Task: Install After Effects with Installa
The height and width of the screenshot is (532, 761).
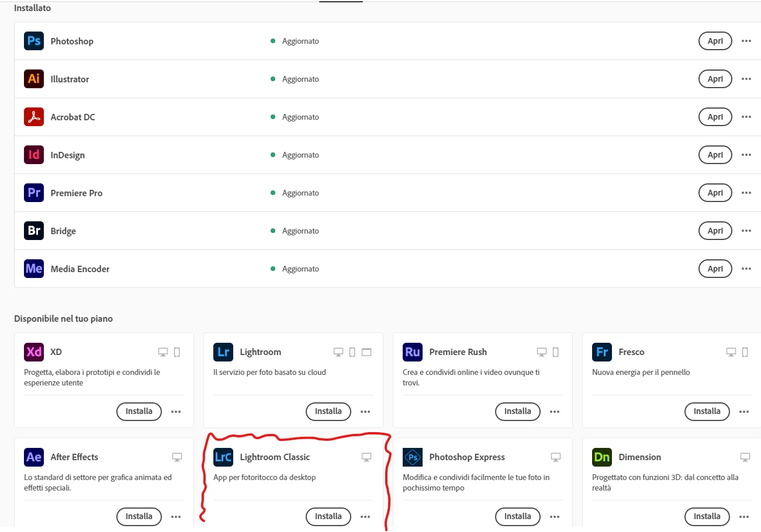Action: pyautogui.click(x=139, y=516)
